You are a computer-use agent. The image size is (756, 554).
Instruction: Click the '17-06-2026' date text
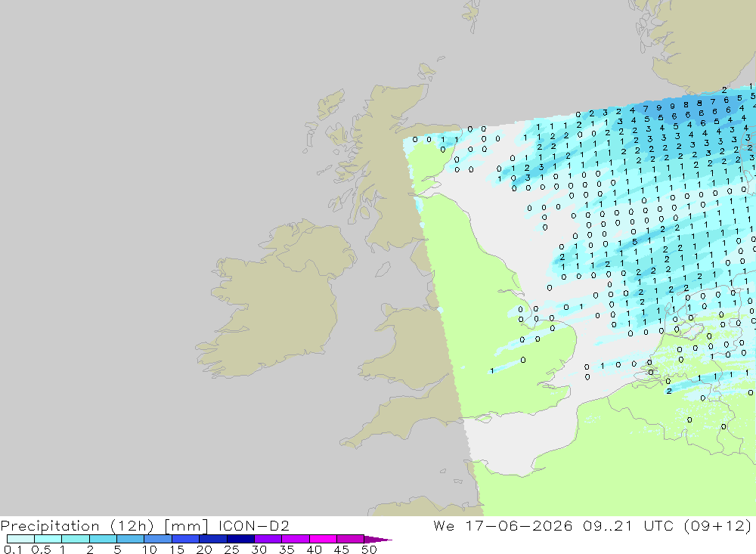point(519,525)
